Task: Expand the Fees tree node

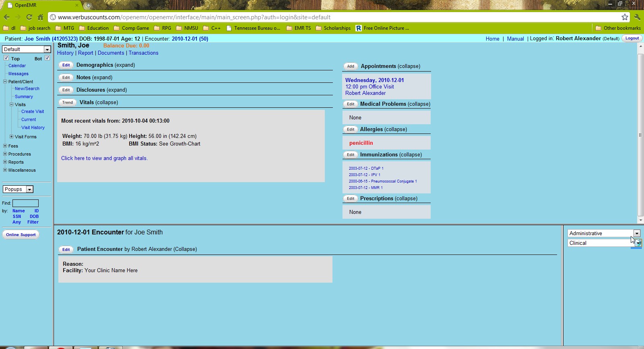Action: point(5,146)
